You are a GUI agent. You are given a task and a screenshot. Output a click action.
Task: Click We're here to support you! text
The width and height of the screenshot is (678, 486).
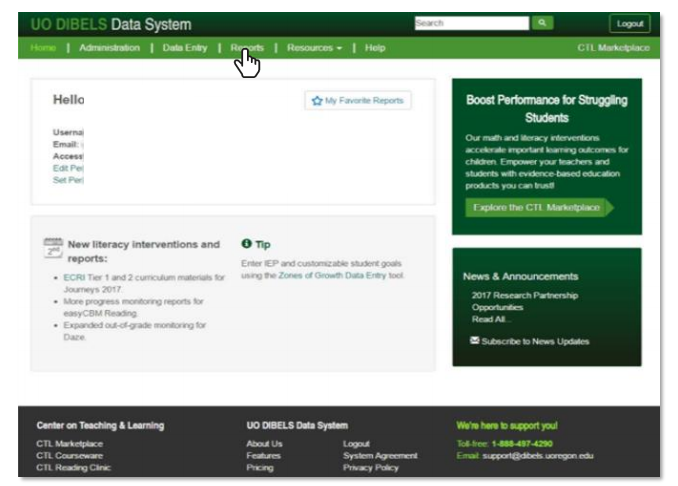[507, 425]
